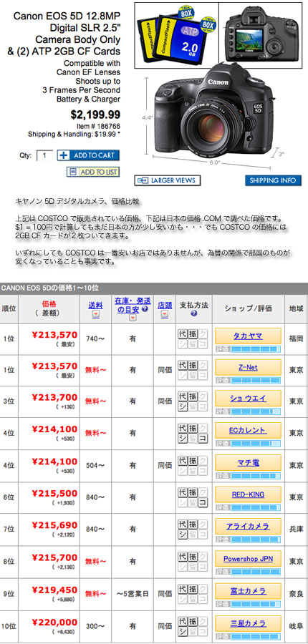
Task: Click the 代 payment icon in タカヤマ row
Action: (183, 334)
